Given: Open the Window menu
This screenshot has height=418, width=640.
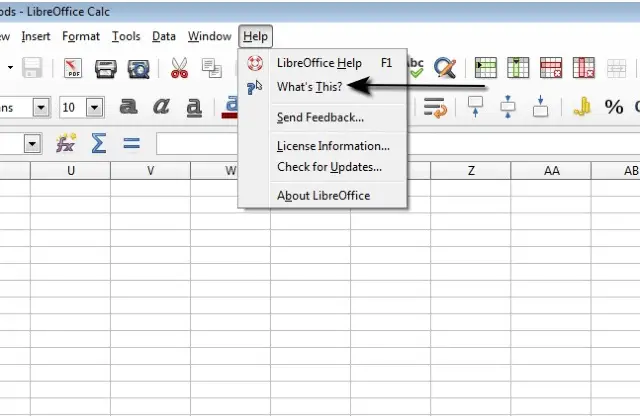Looking at the screenshot, I should (x=209, y=36).
